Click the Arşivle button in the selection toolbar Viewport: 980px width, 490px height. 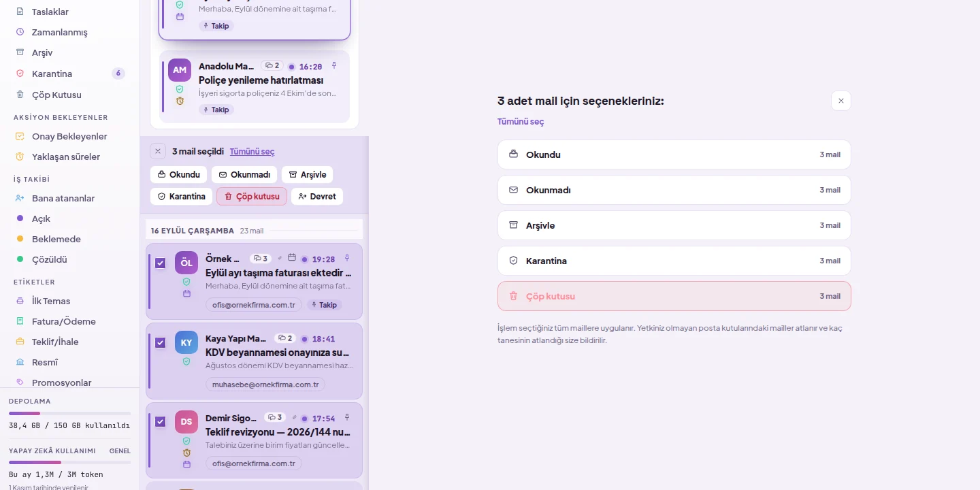pyautogui.click(x=308, y=175)
